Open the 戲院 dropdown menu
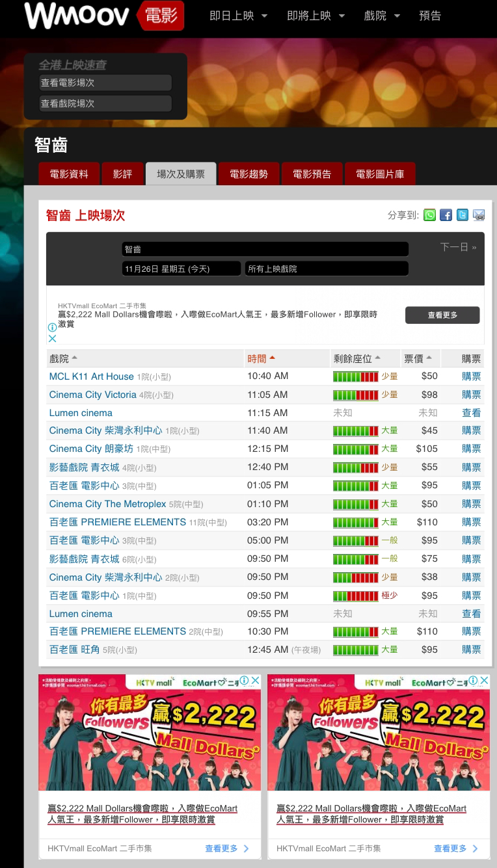This screenshot has width=497, height=868. [382, 16]
